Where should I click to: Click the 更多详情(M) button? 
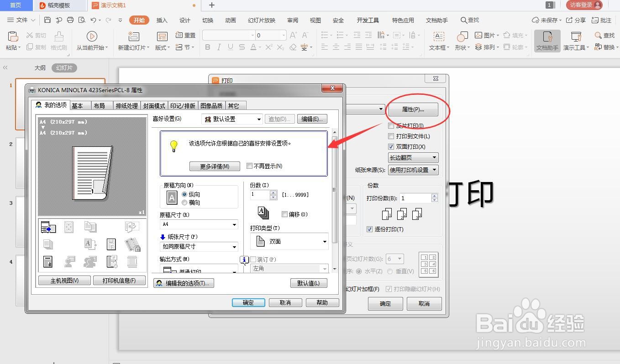tap(215, 166)
